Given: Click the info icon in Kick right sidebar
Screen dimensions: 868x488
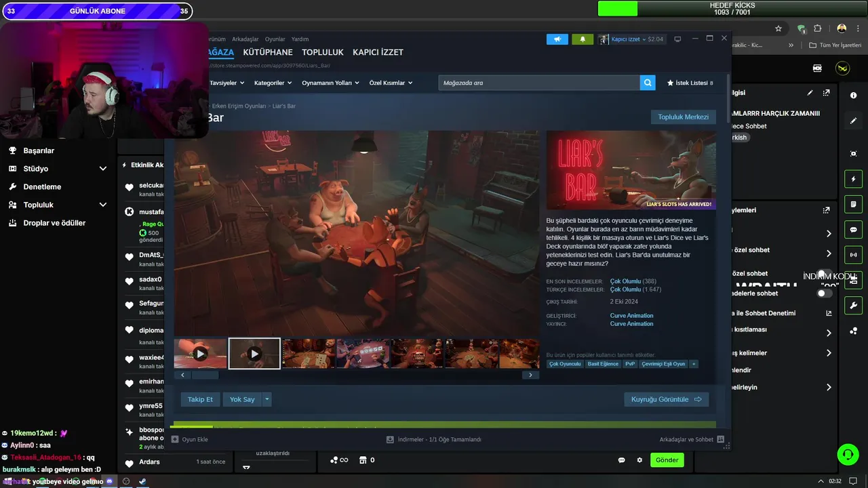Looking at the screenshot, I should click(x=853, y=96).
